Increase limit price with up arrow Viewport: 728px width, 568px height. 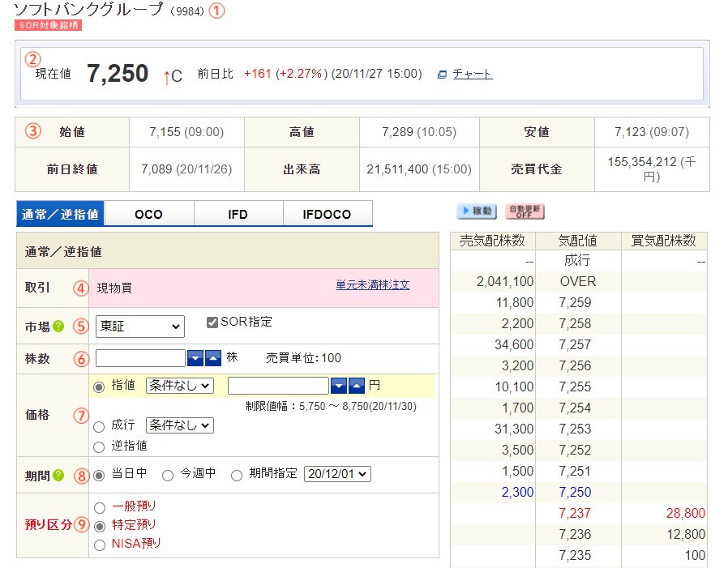click(x=356, y=385)
